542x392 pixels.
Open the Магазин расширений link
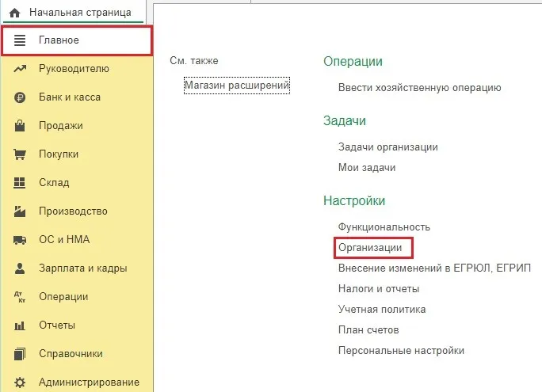point(237,86)
